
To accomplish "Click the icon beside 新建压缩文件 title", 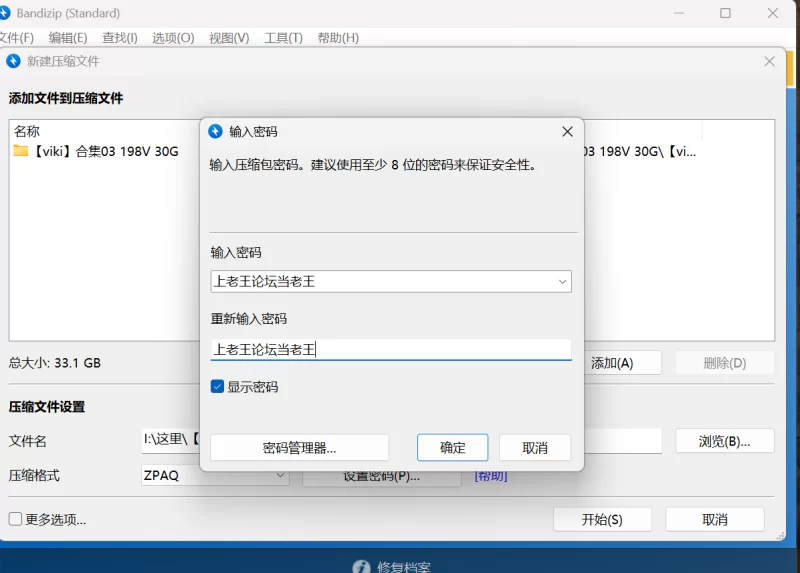I will pos(13,61).
